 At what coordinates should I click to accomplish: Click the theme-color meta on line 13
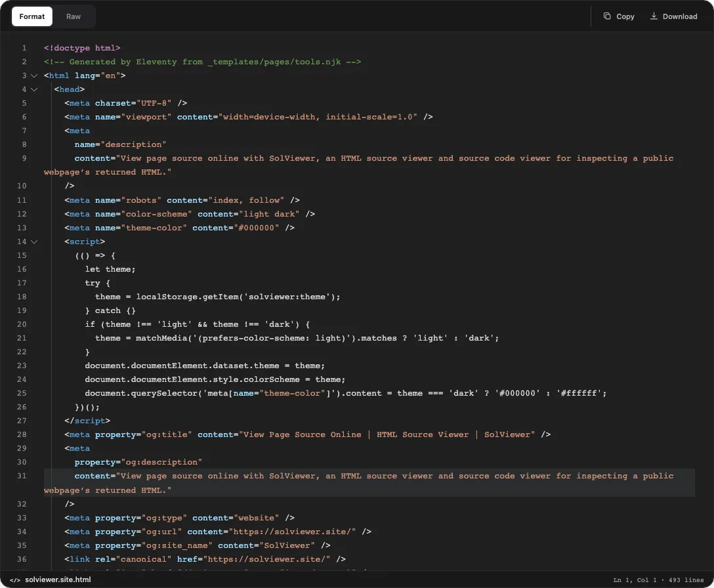[x=179, y=228]
